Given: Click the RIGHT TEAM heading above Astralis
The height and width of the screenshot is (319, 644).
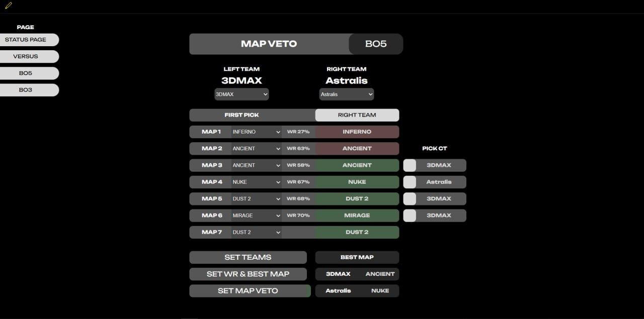Looking at the screenshot, I should point(347,69).
